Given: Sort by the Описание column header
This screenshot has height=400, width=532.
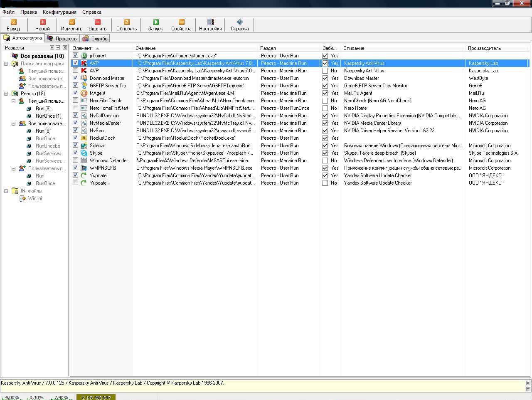Looking at the screenshot, I should pos(403,48).
